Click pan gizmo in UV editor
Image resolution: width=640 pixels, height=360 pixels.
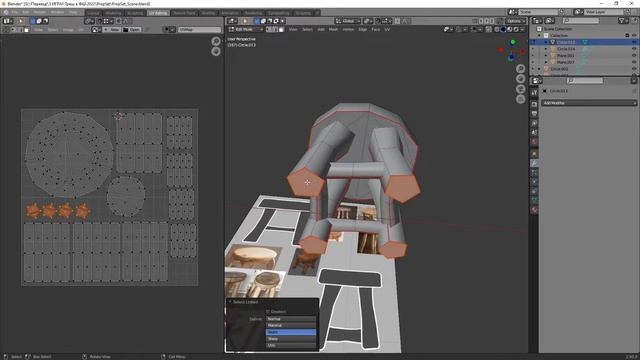(216, 51)
